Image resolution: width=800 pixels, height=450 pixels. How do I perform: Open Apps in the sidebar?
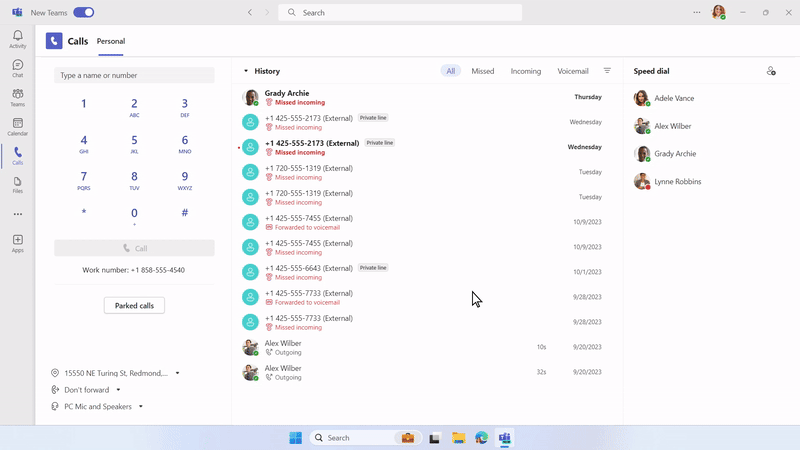tap(17, 243)
